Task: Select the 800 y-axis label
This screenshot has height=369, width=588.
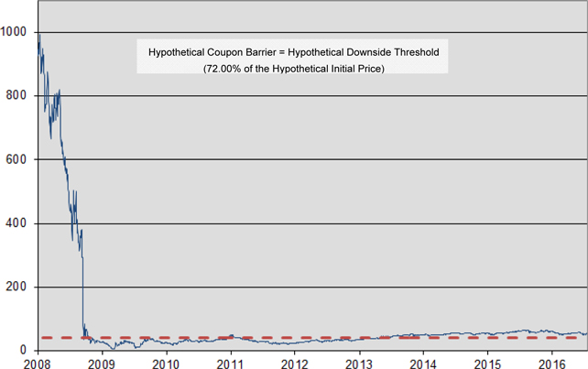Action: coord(17,96)
